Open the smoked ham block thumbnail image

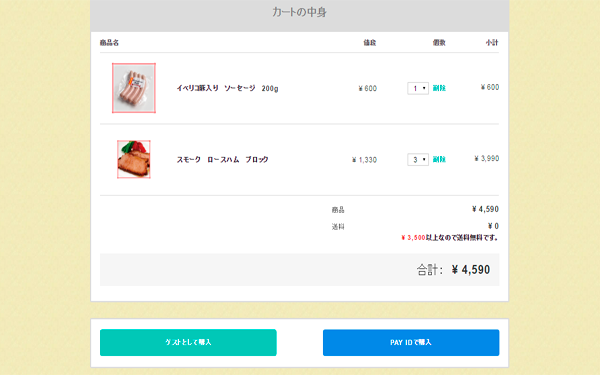(134, 159)
